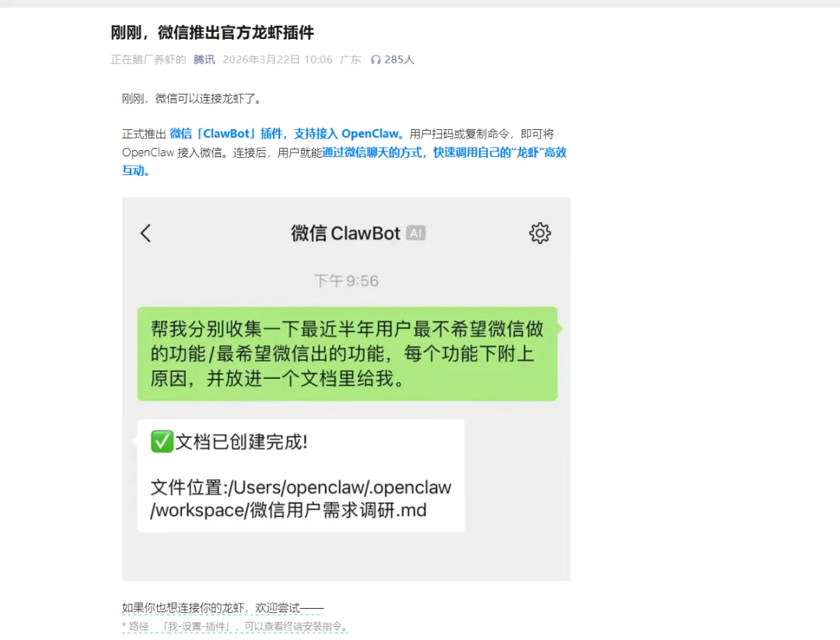
Task: Click the 下午 9:56 chat timestamp
Action: click(x=346, y=281)
